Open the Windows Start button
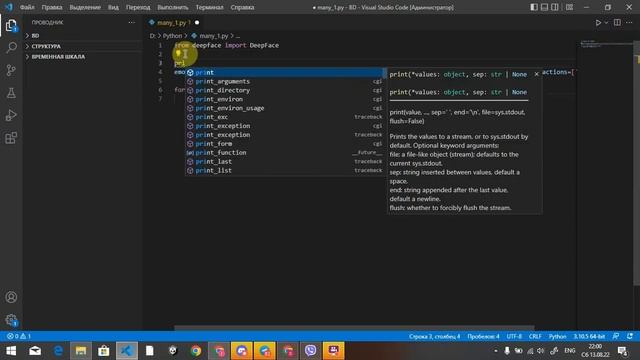 pyautogui.click(x=11, y=351)
